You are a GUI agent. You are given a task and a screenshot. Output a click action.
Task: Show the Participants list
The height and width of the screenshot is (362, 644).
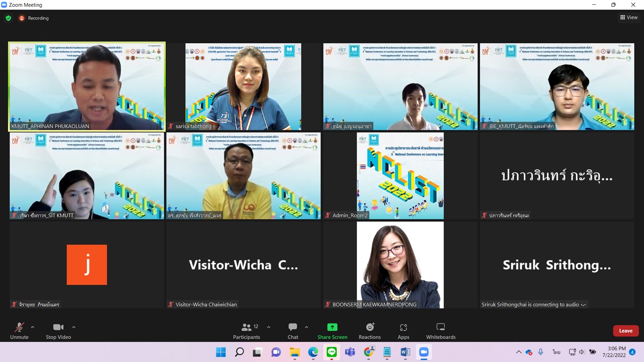pos(247,331)
